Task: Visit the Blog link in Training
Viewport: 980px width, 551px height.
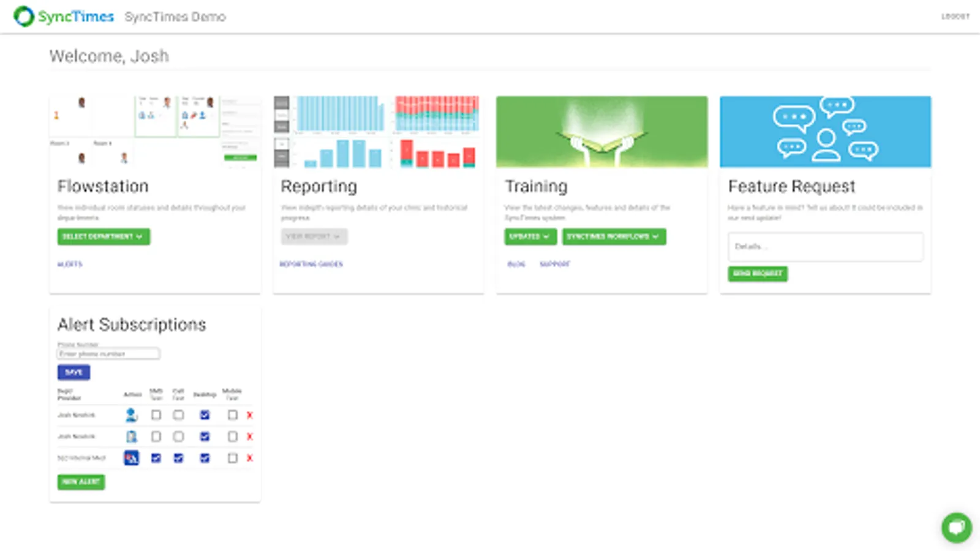Action: pyautogui.click(x=516, y=264)
